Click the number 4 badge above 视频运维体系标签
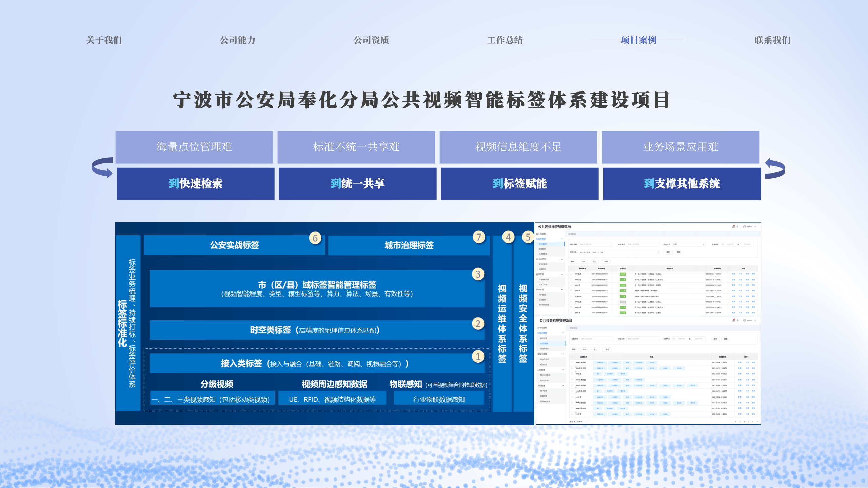Viewport: 868px width, 488px height. [508, 237]
